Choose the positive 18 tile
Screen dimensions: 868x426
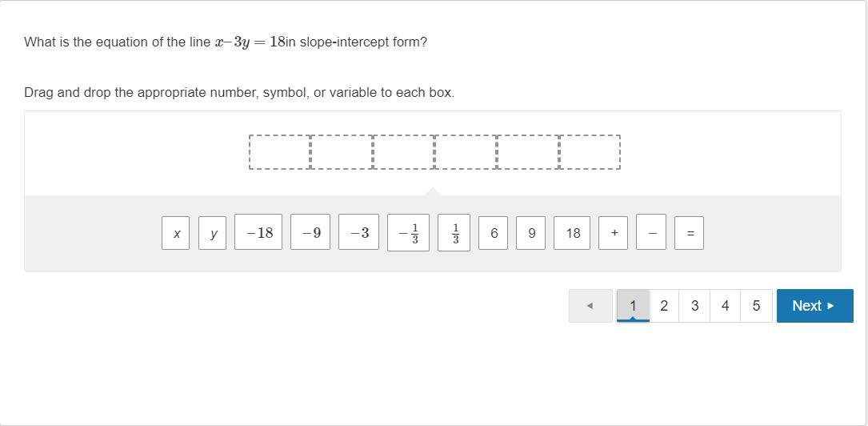(x=572, y=233)
